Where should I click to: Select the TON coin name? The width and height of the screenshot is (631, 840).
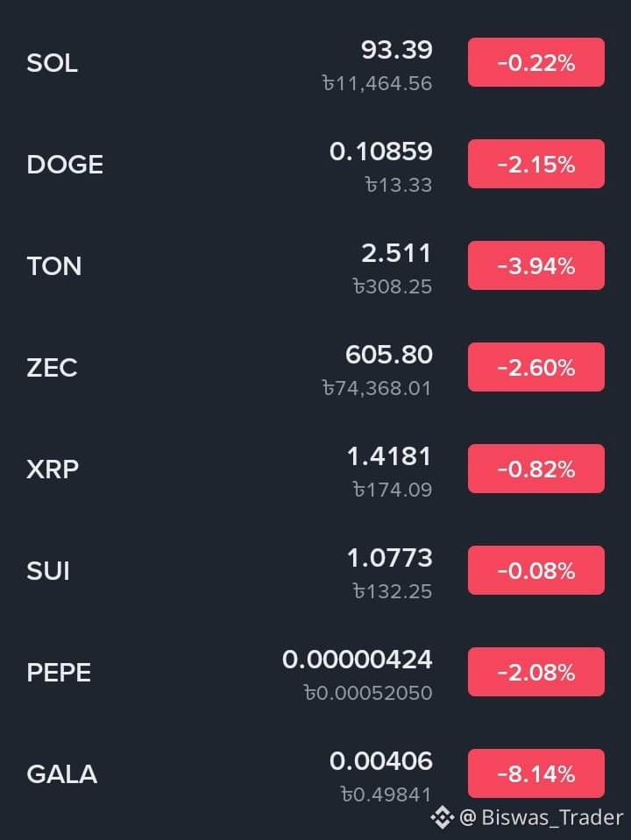tap(54, 266)
